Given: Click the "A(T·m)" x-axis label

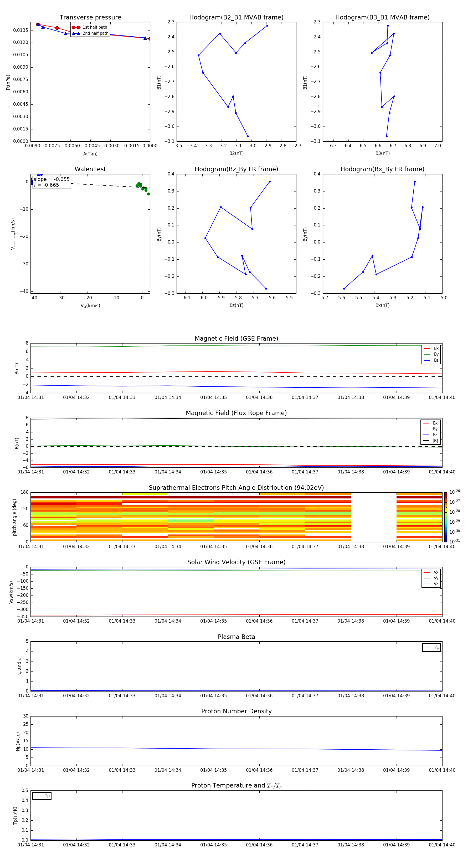Looking at the screenshot, I should tap(90, 154).
